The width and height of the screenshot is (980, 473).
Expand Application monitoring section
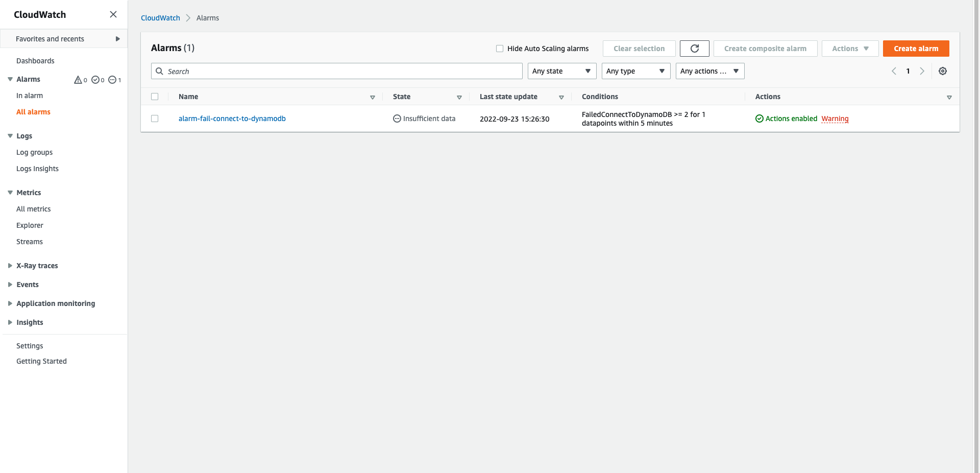tap(10, 303)
